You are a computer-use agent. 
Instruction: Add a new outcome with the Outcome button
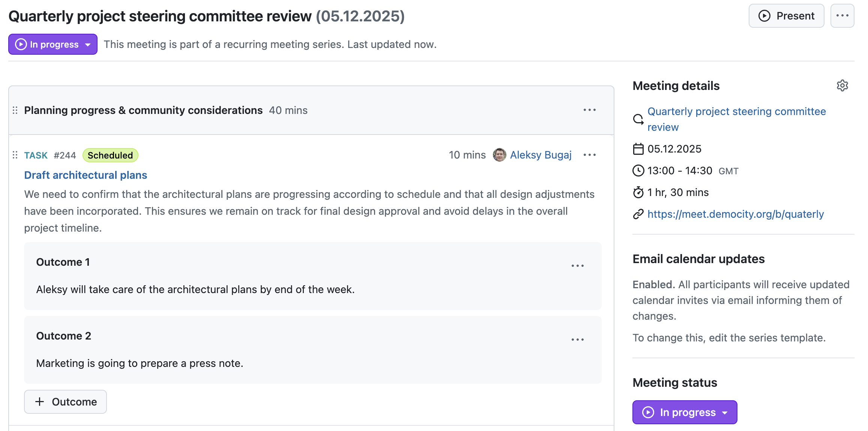point(65,402)
